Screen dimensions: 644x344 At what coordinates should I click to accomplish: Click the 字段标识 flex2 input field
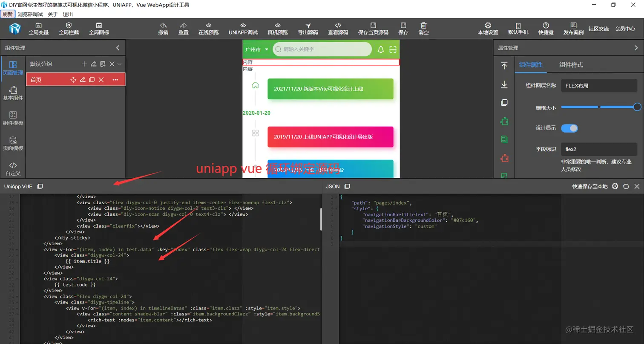tap(599, 149)
